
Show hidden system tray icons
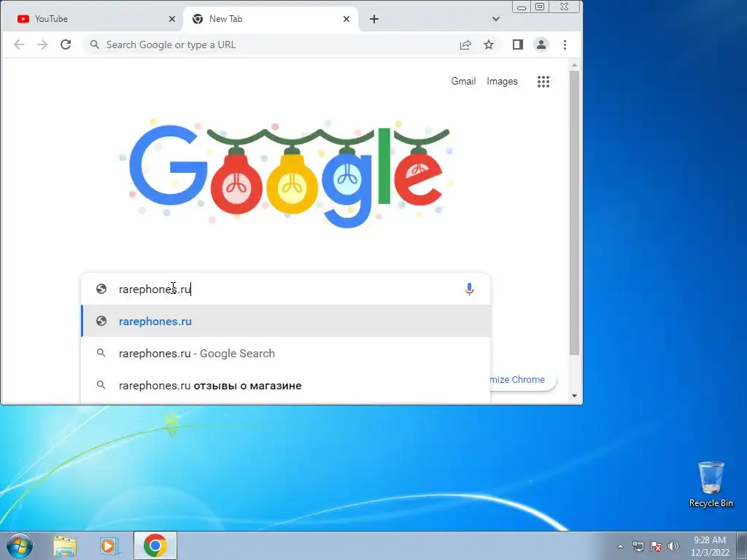pyautogui.click(x=620, y=546)
